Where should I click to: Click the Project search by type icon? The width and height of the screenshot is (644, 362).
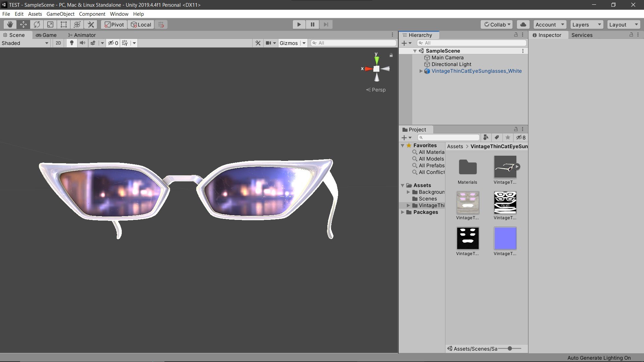click(x=486, y=137)
